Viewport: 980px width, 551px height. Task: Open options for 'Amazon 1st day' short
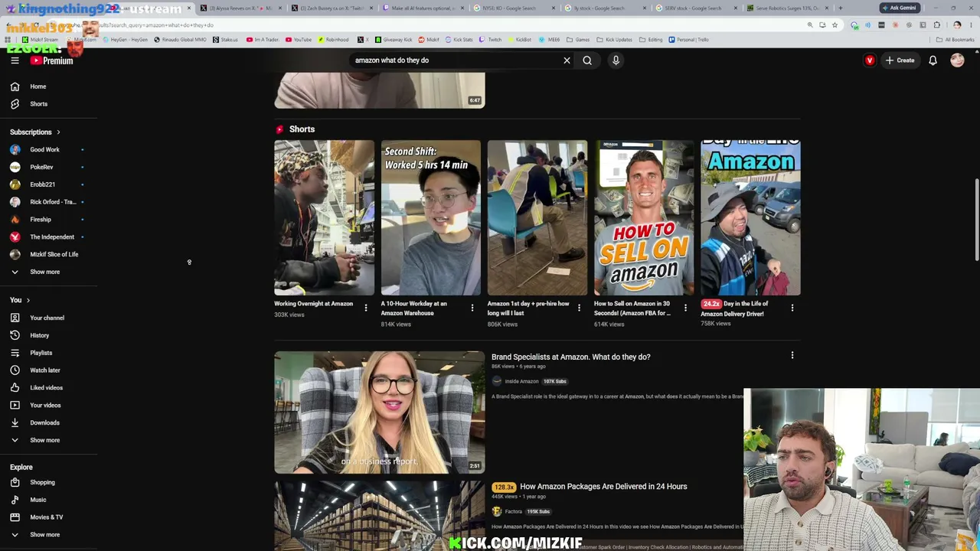pos(579,308)
